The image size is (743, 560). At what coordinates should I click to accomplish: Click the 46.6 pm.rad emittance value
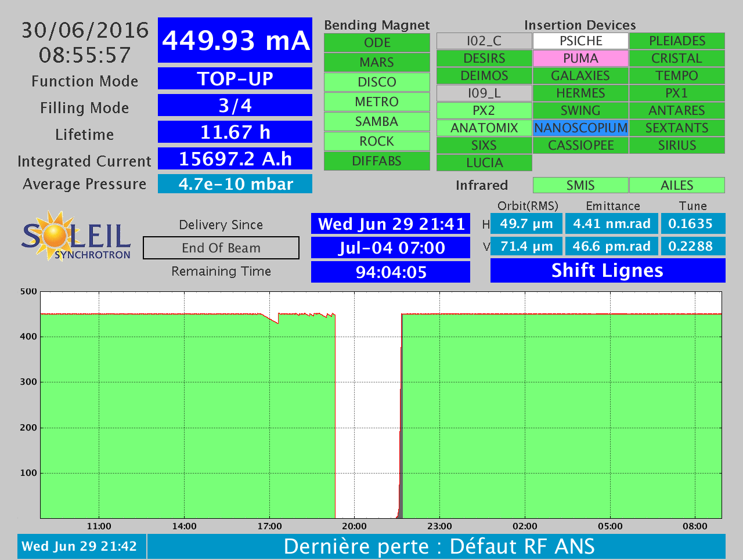(612, 246)
